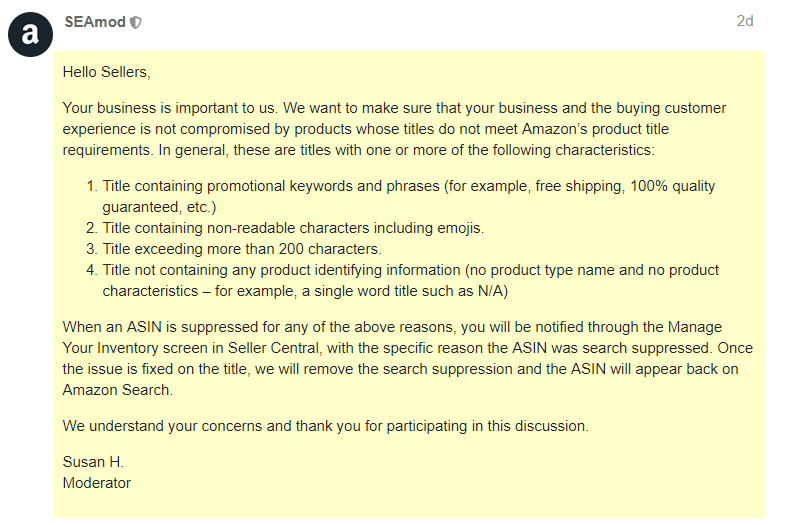The width and height of the screenshot is (794, 525).
Task: Select list item about product identifying information
Action: (x=403, y=280)
